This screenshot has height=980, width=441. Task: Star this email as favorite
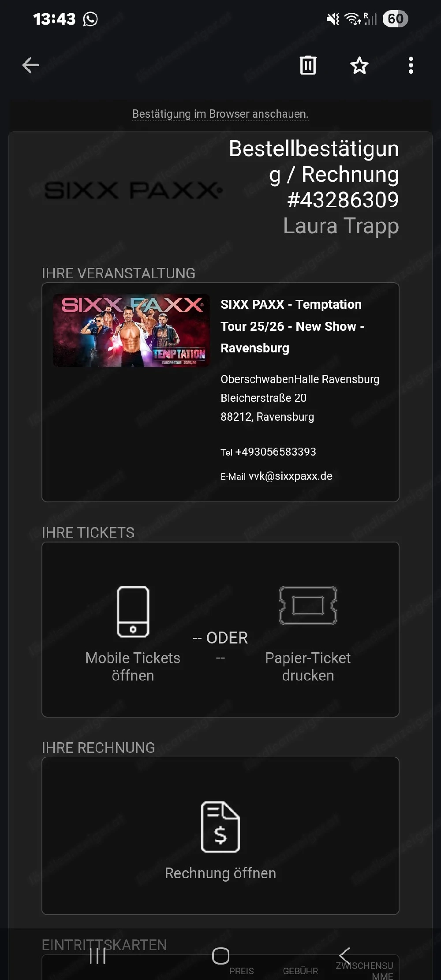click(359, 65)
